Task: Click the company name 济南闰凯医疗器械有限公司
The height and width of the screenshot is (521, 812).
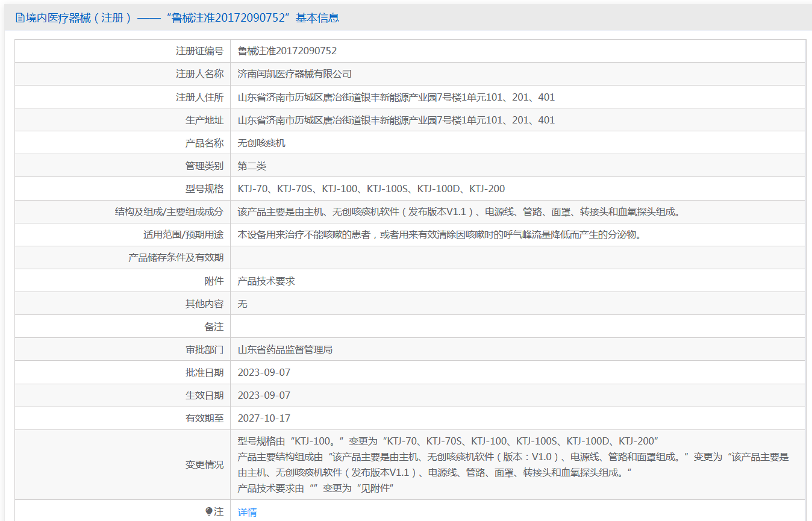Action: (295, 74)
